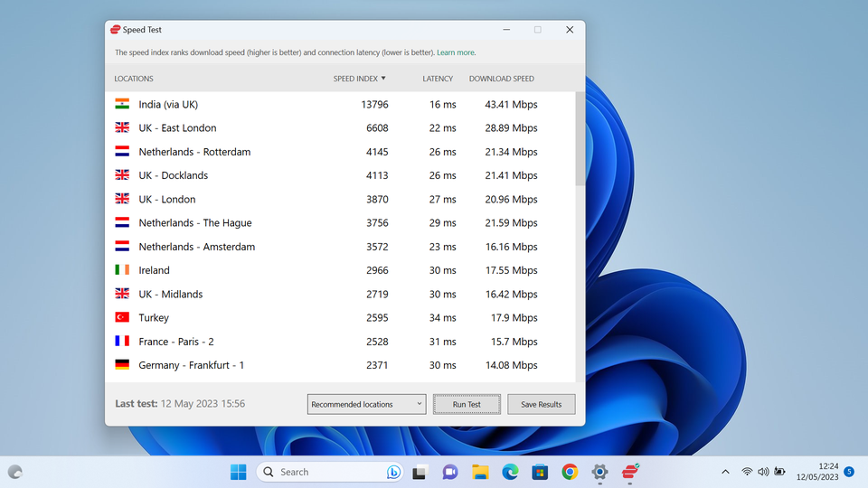Select the UK - London location
The width and height of the screenshot is (868, 488).
(166, 199)
